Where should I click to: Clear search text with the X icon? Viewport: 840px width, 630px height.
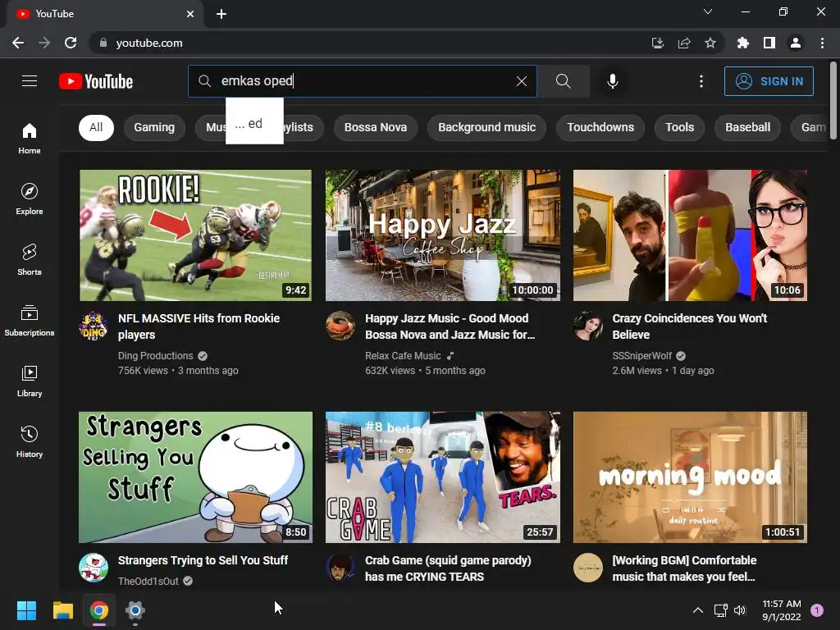[x=521, y=81]
